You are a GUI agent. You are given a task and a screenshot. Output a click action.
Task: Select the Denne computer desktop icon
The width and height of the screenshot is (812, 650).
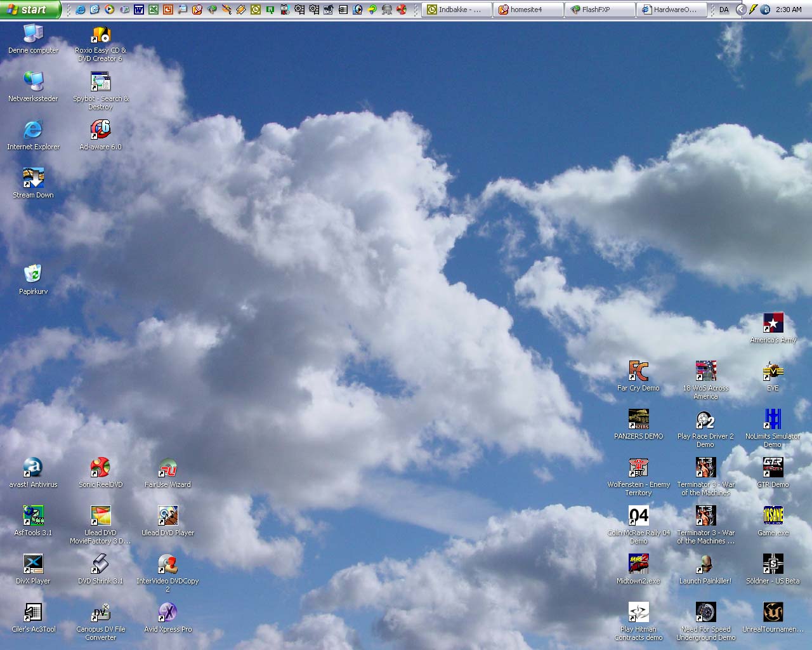pos(33,39)
